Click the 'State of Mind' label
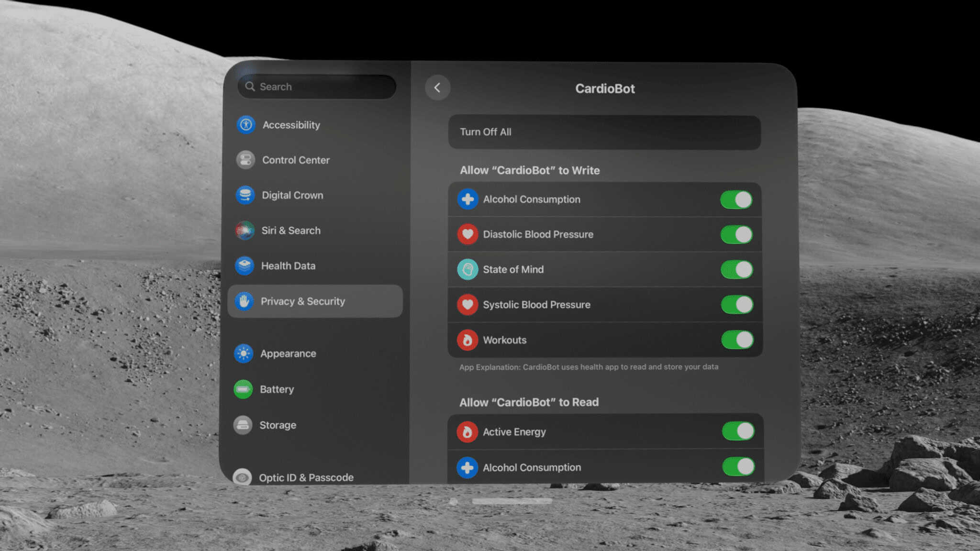The height and width of the screenshot is (551, 980). pos(513,269)
